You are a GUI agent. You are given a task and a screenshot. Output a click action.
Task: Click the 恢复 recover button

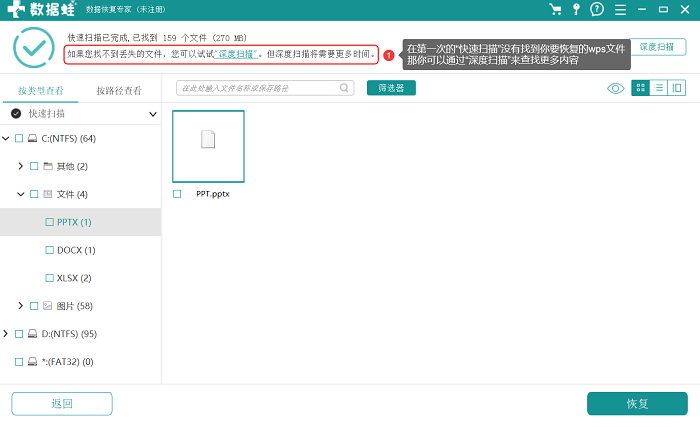click(637, 404)
